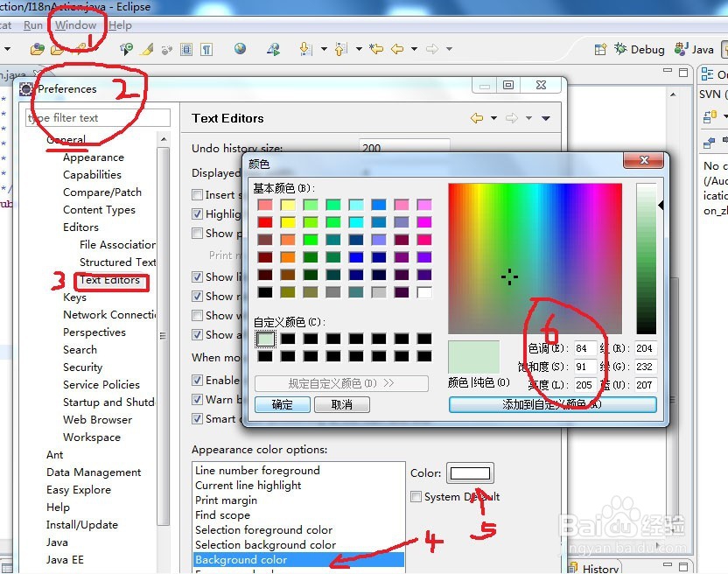This screenshot has height=574, width=728.
Task: Click the Back navigation arrow icon
Action: coord(396,49)
